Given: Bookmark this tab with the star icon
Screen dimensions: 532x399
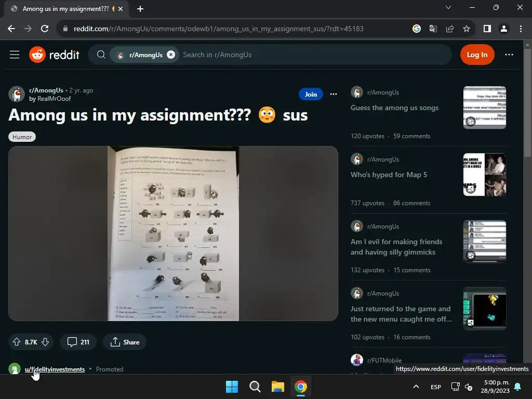Looking at the screenshot, I should click(x=467, y=29).
